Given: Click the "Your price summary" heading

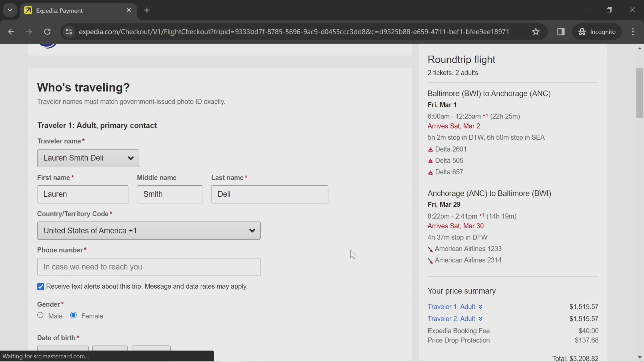Looking at the screenshot, I should click(462, 291).
